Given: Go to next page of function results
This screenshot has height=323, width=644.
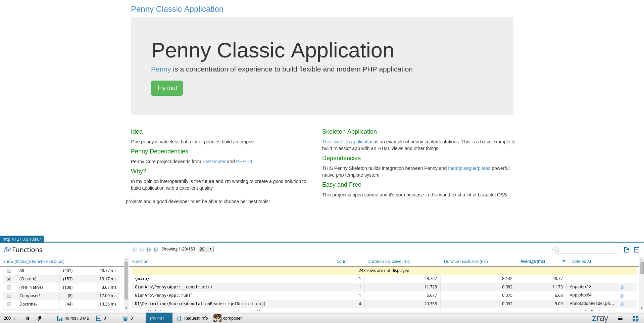Looking at the screenshot, I should tap(148, 249).
